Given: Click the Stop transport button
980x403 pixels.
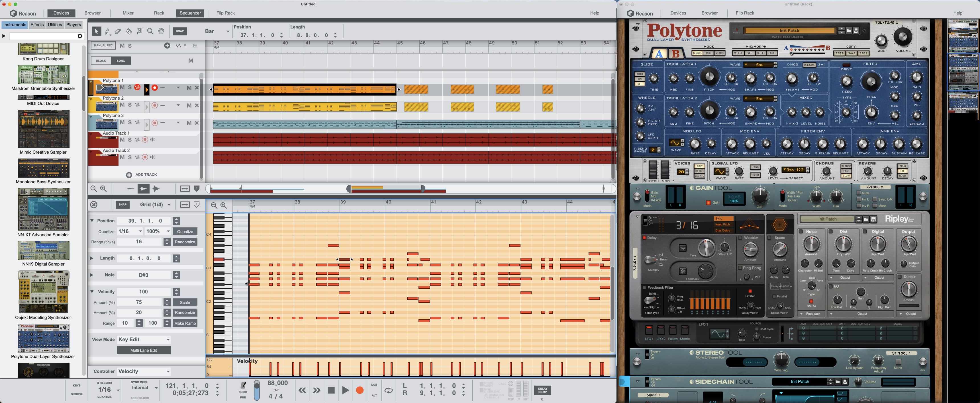Looking at the screenshot, I should (331, 390).
